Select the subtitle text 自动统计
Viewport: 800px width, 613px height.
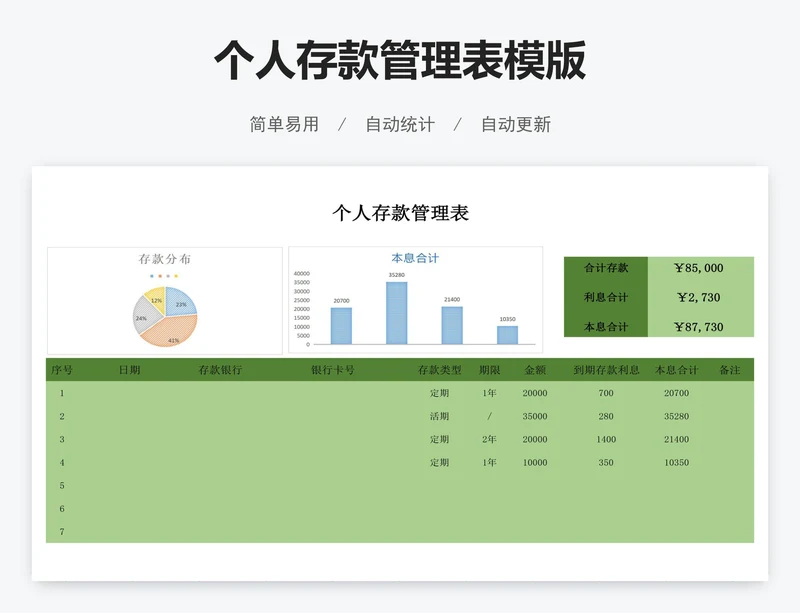(400, 124)
